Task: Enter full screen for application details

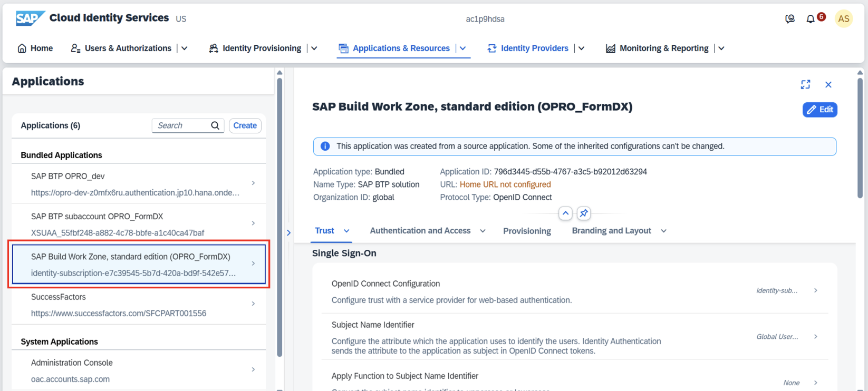Action: (805, 85)
